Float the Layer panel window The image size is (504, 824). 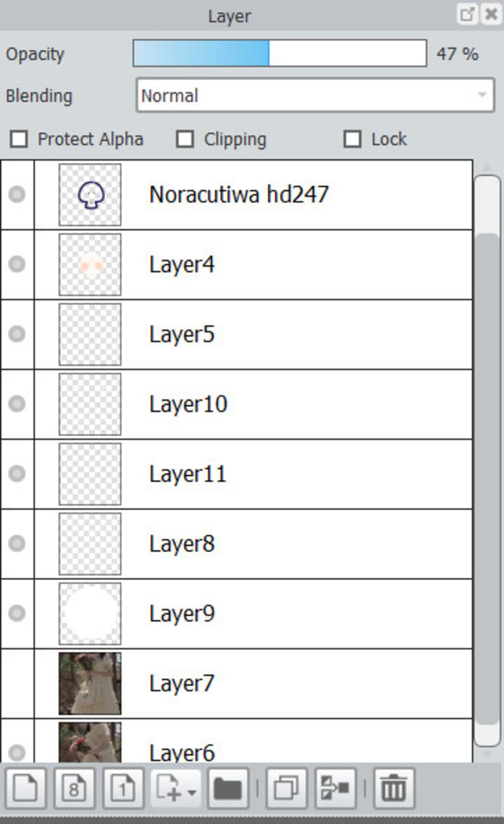[467, 14]
